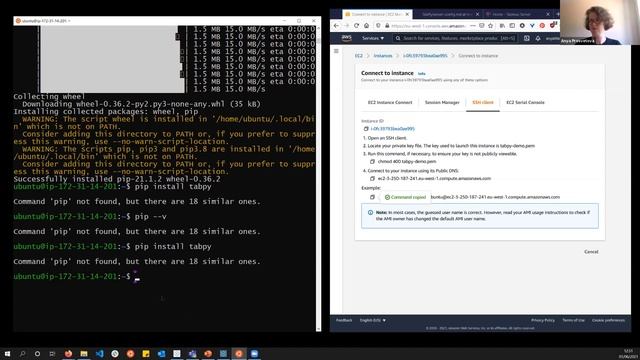Click the Info link beside Connect to instance
The width and height of the screenshot is (640, 360).
[x=422, y=74]
